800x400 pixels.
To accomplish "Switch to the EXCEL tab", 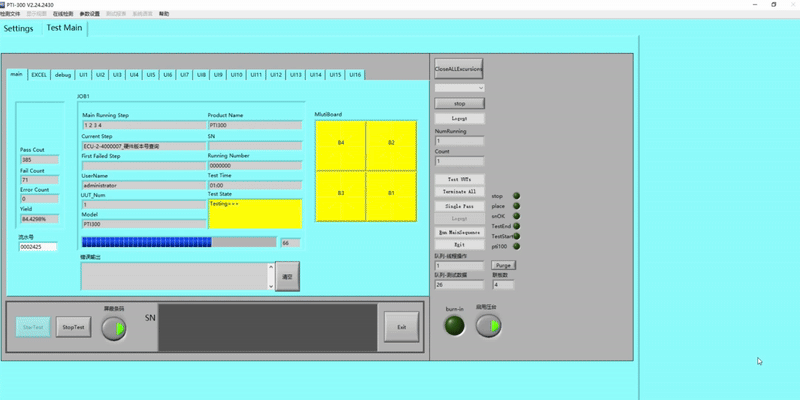I will 39,75.
